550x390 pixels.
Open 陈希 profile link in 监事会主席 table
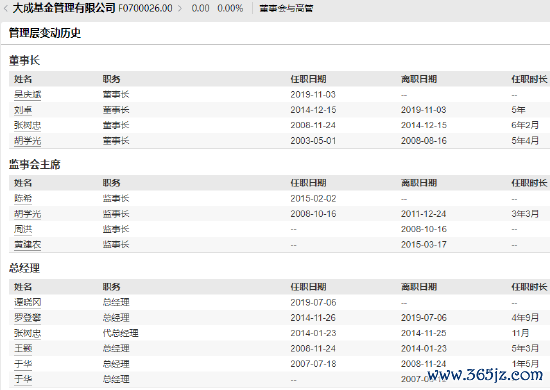point(23,198)
